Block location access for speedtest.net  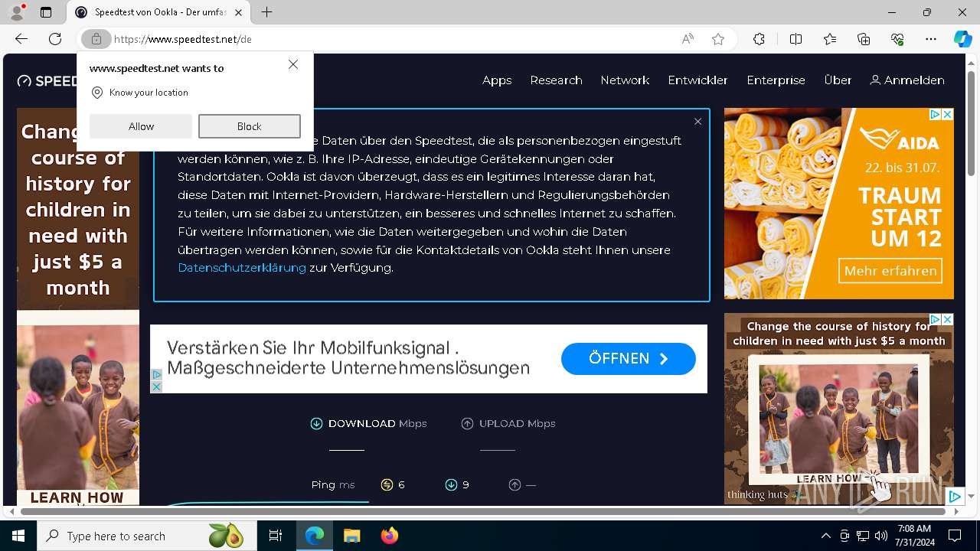tap(250, 126)
